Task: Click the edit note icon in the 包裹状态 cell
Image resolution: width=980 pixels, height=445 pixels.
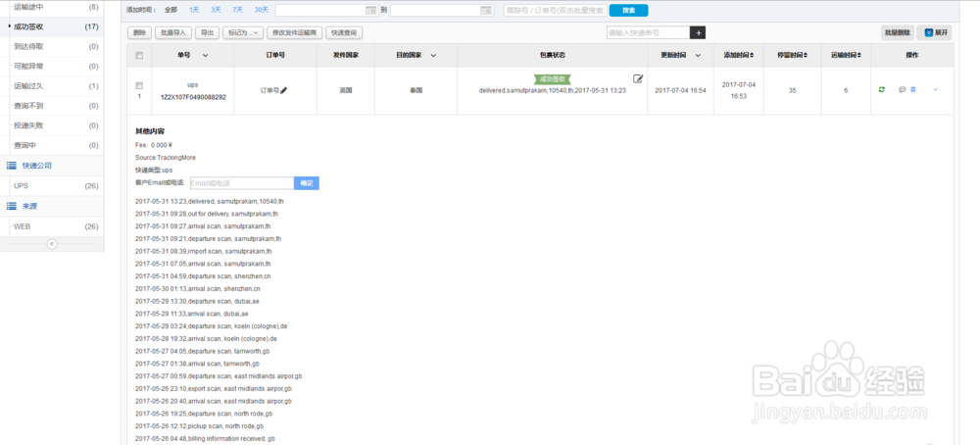Action: point(638,78)
